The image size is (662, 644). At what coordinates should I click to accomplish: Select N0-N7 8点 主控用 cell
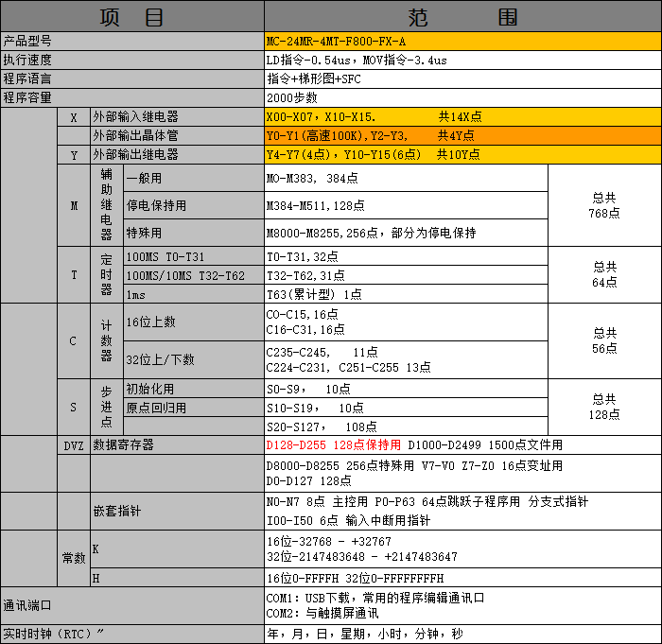pyautogui.click(x=462, y=511)
